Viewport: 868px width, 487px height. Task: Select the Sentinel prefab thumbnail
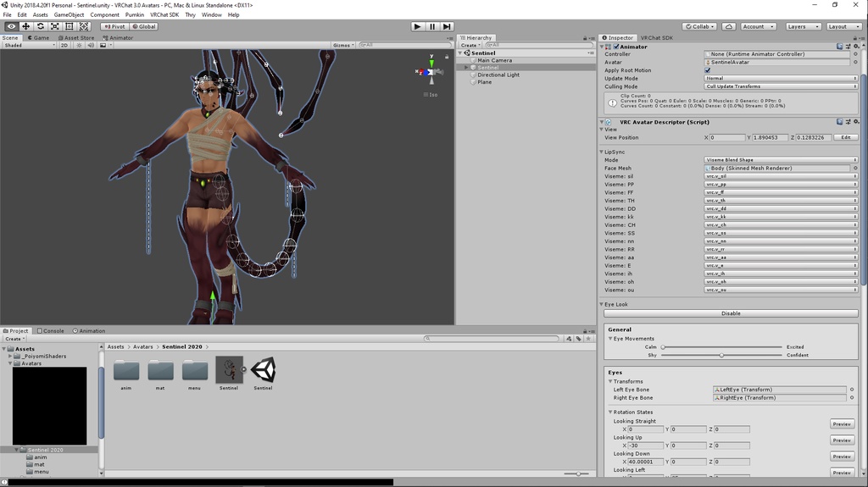click(229, 369)
